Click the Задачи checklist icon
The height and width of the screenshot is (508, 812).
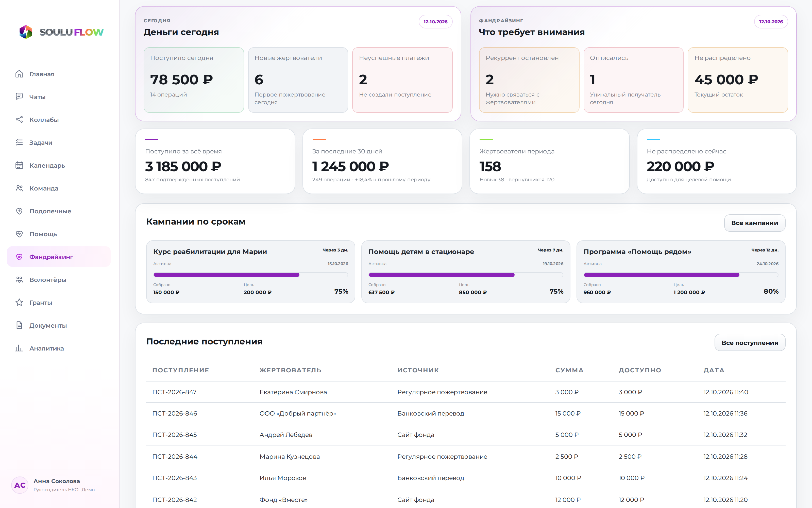pyautogui.click(x=19, y=142)
